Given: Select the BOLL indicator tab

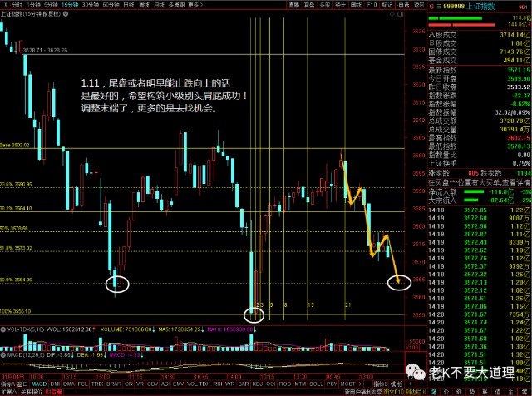Looking at the screenshot, I should [x=316, y=384].
